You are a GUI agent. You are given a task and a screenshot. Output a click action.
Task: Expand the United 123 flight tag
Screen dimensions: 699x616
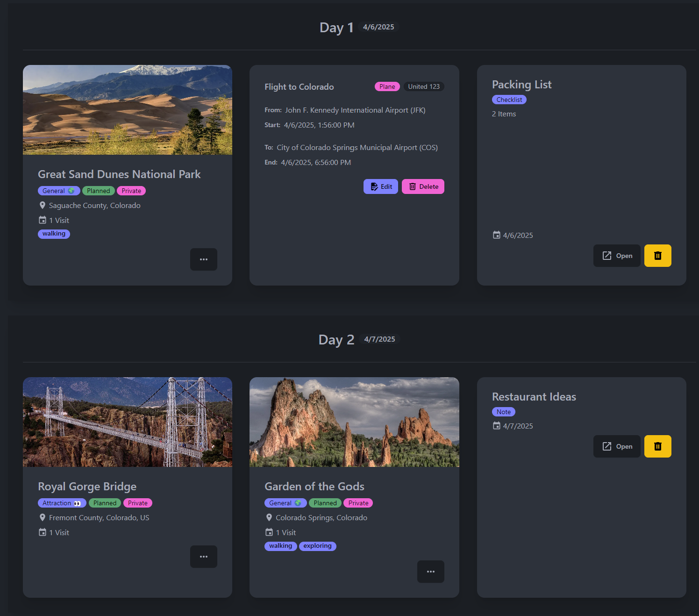coord(423,86)
